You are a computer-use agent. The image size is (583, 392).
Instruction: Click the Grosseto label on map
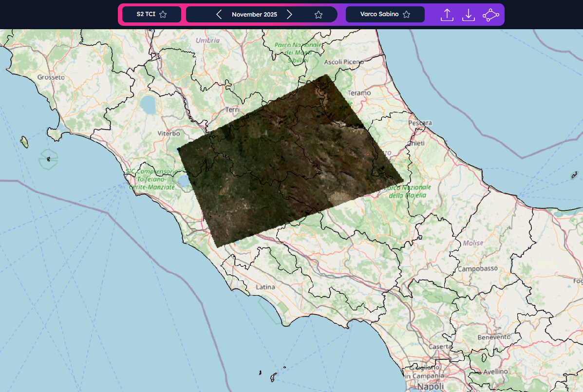(x=51, y=77)
